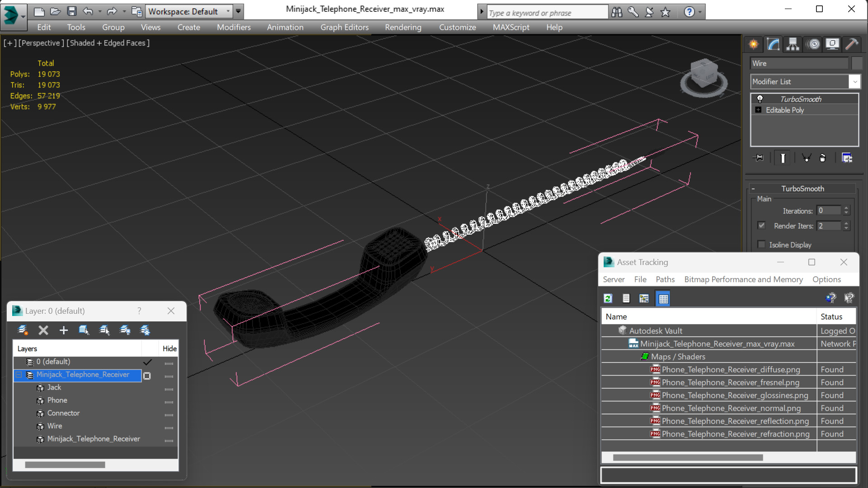Save the scene with the floppy icon

71,11
